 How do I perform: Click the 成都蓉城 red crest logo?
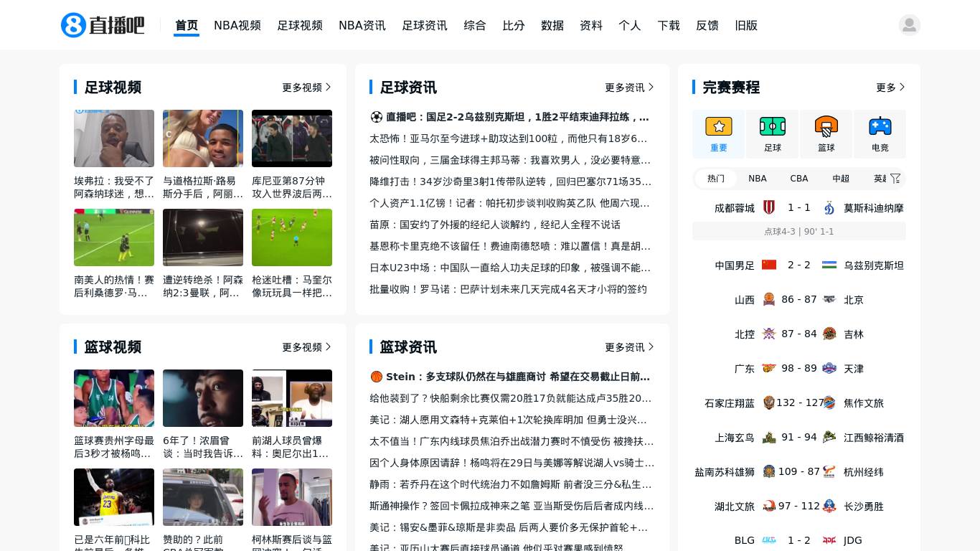coord(769,207)
